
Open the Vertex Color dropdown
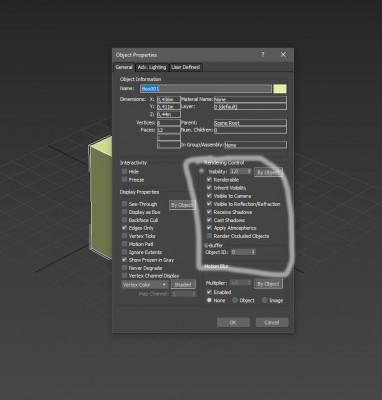click(144, 285)
